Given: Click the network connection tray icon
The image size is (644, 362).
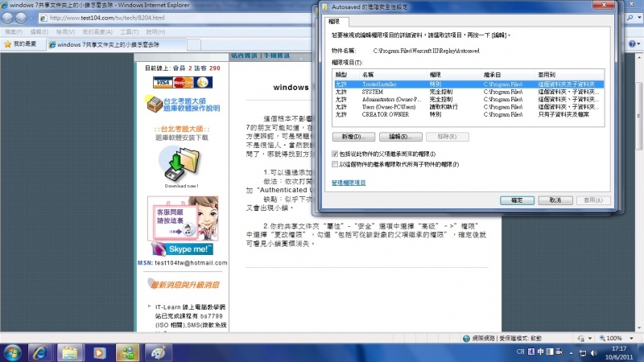Looking at the screenshot, I should tap(583, 353).
